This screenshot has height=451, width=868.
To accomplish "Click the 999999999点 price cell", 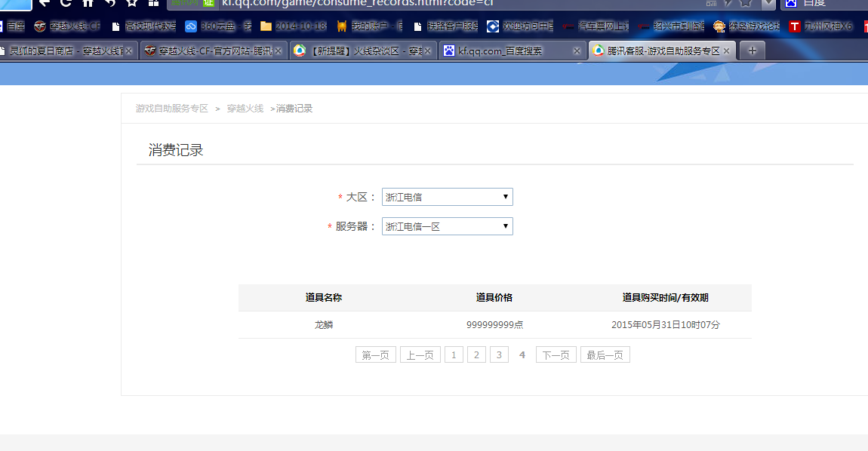I will pos(495,325).
